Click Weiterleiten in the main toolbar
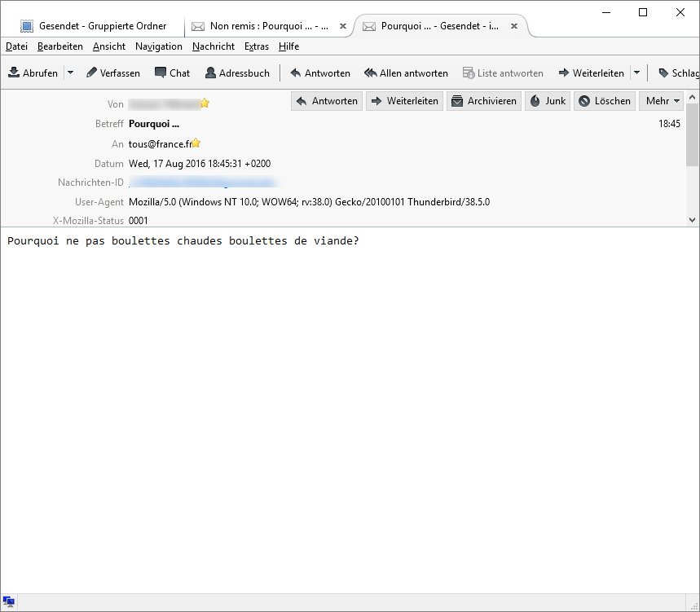700x612 pixels. click(591, 73)
